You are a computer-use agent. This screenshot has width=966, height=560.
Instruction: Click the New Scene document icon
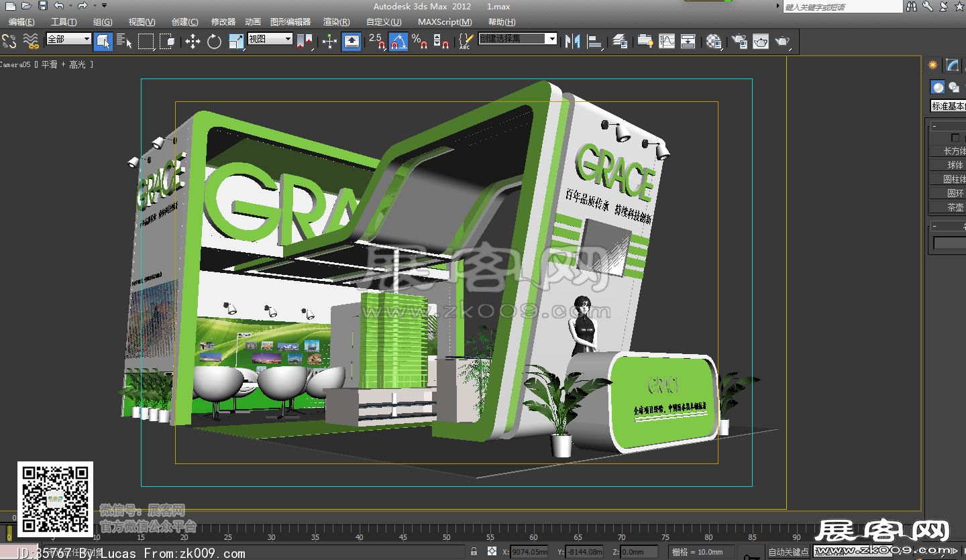click(11, 5)
